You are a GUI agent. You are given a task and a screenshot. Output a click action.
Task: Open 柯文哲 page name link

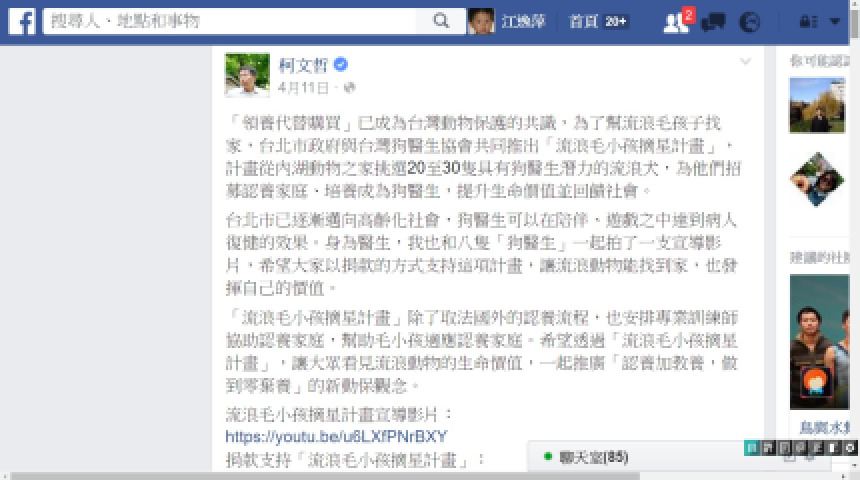[x=303, y=65]
